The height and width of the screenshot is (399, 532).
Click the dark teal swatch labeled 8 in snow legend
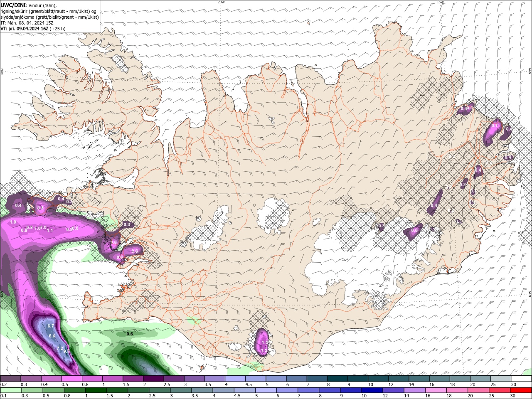tap(337, 379)
